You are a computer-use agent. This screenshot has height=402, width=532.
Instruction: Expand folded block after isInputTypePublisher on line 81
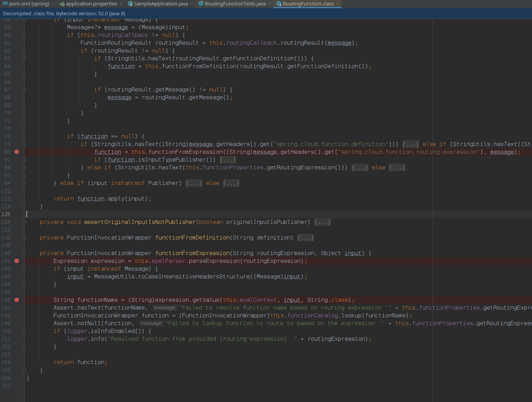[228, 160]
